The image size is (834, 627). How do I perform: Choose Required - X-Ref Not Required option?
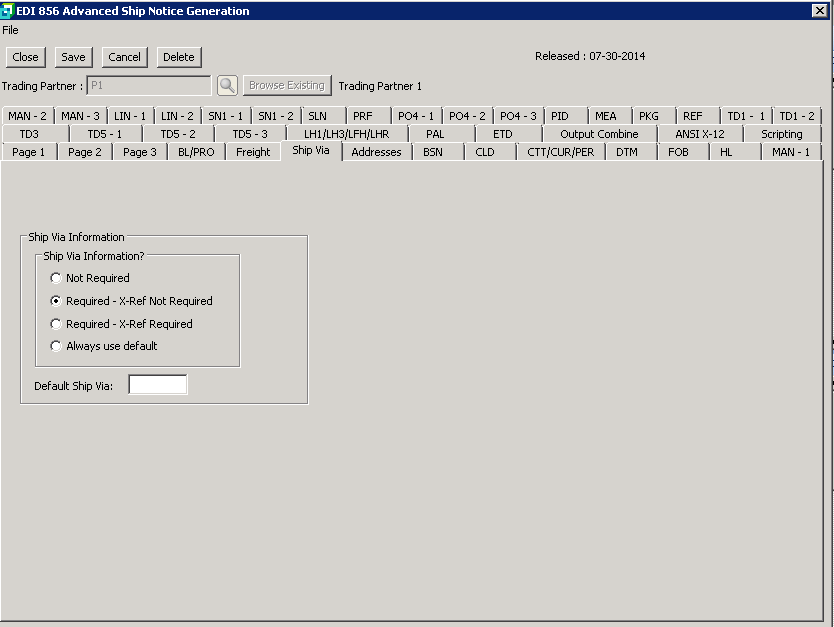tap(56, 301)
